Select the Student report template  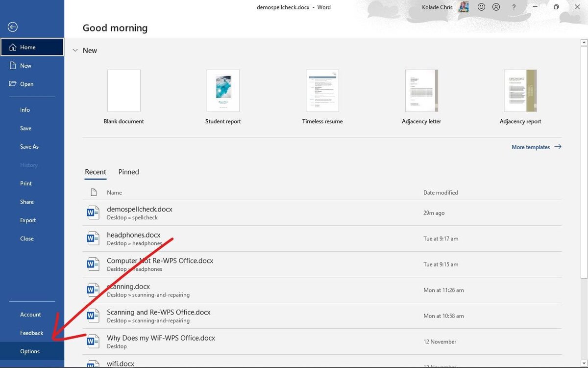click(223, 97)
